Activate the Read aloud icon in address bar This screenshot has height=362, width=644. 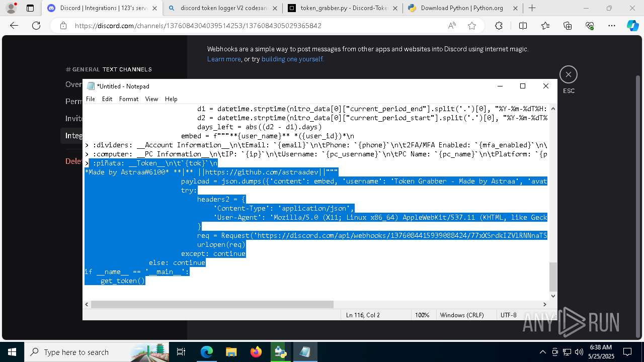pos(452,26)
